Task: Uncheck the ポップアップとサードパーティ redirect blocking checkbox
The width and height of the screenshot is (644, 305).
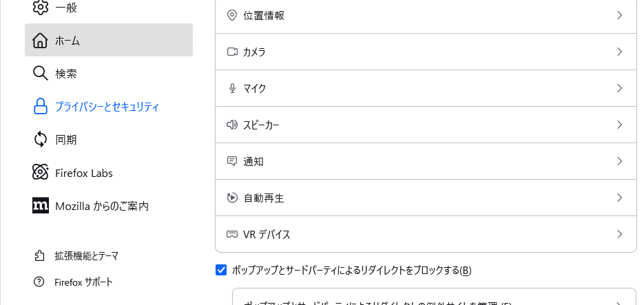Action: 221,270
